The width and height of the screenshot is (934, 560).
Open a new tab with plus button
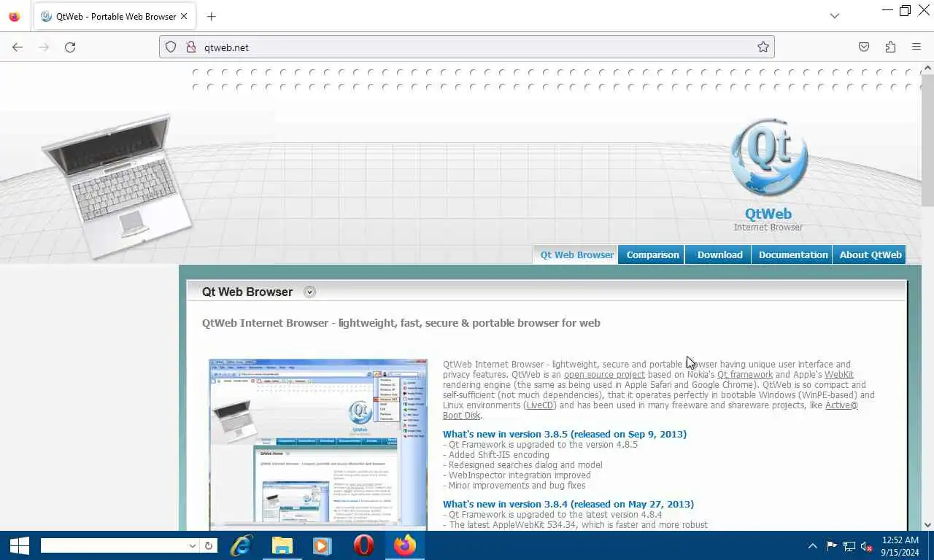[x=211, y=16]
